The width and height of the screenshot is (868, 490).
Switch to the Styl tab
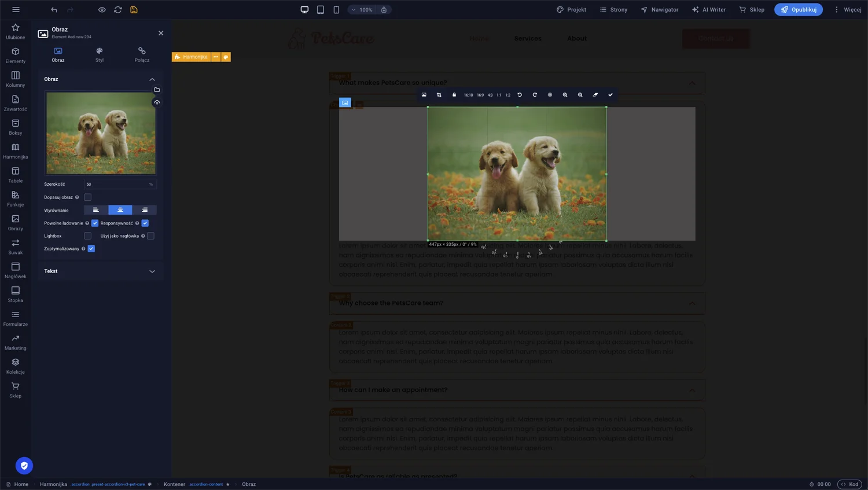[99, 54]
